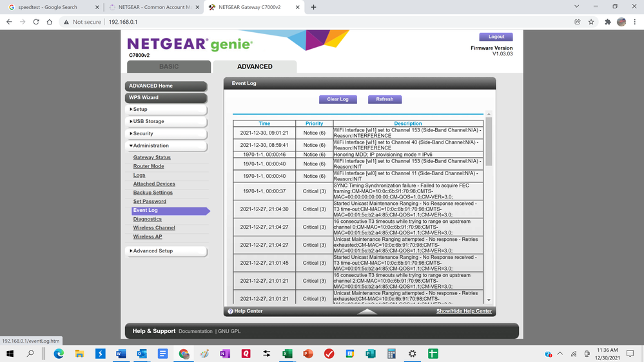Image resolution: width=644 pixels, height=362 pixels.
Task: Open Microsoft Edge from the taskbar
Action: (x=59, y=354)
